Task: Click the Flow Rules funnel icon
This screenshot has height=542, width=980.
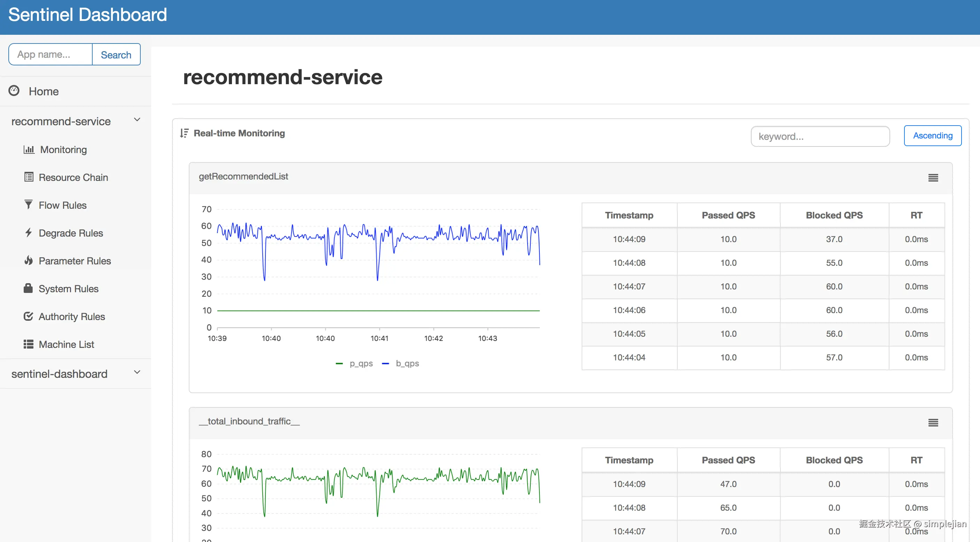Action: tap(28, 205)
